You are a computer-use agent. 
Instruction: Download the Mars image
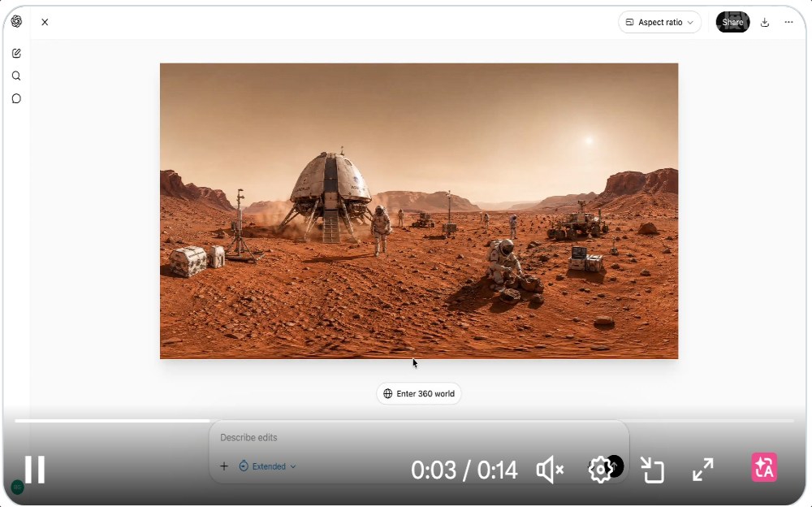pyautogui.click(x=765, y=23)
